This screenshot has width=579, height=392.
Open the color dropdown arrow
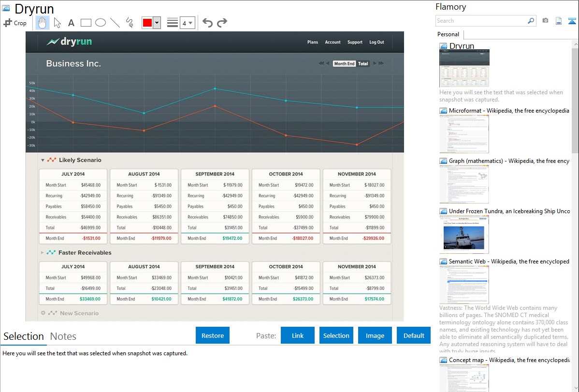click(157, 23)
